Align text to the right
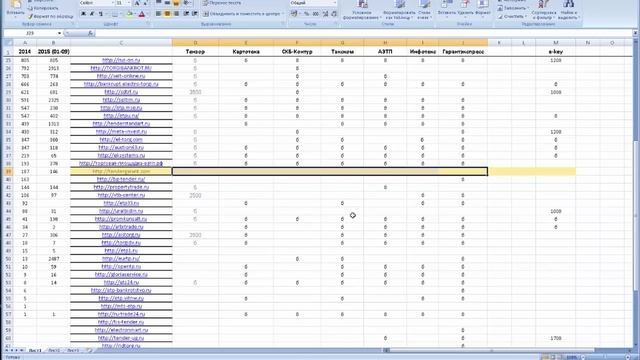This screenshot has width=640, height=360. pos(176,14)
